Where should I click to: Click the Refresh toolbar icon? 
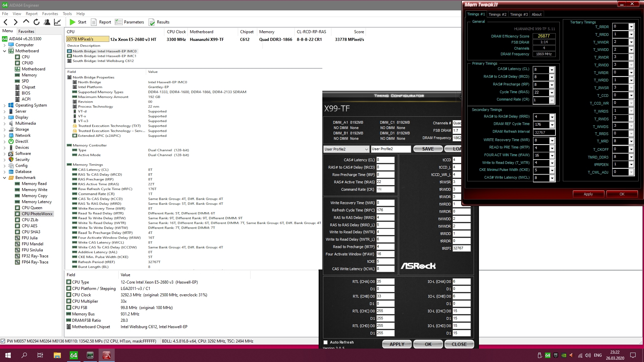pyautogui.click(x=37, y=22)
